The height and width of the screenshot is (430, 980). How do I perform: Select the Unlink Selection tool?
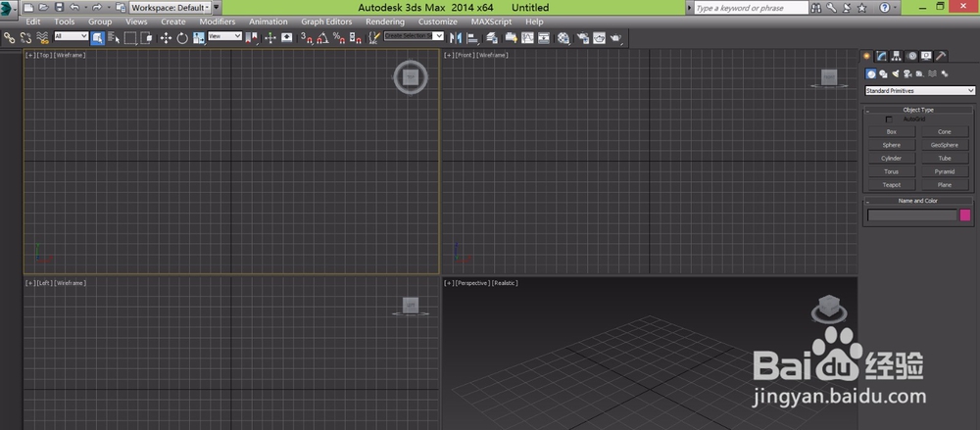pyautogui.click(x=25, y=38)
